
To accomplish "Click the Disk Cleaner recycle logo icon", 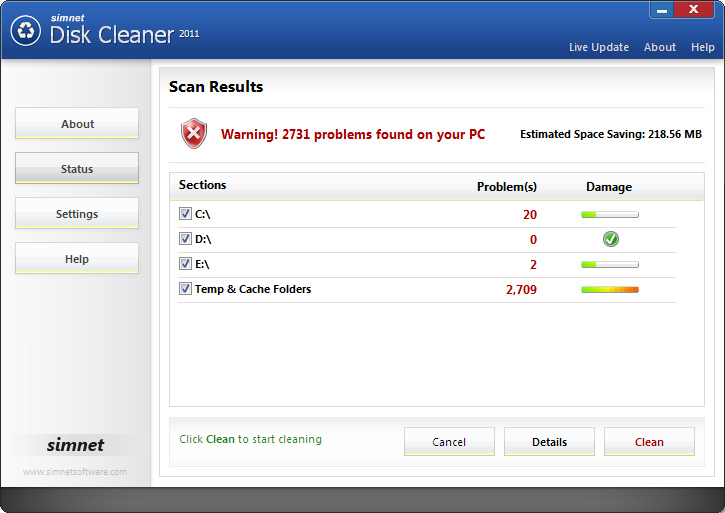I will pyautogui.click(x=26, y=31).
